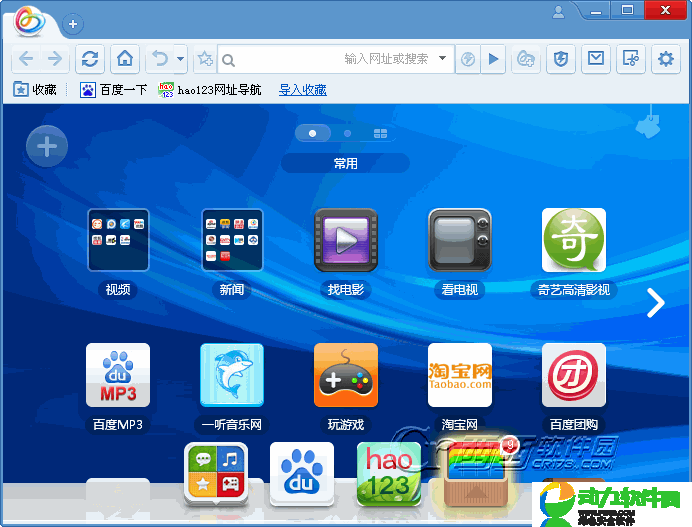Open the home page

pyautogui.click(x=125, y=58)
